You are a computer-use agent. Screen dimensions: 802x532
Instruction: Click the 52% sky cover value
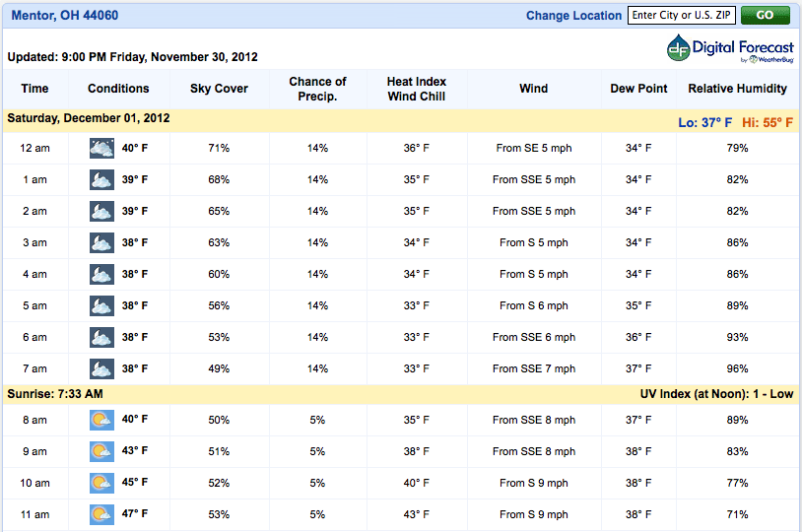tap(219, 484)
